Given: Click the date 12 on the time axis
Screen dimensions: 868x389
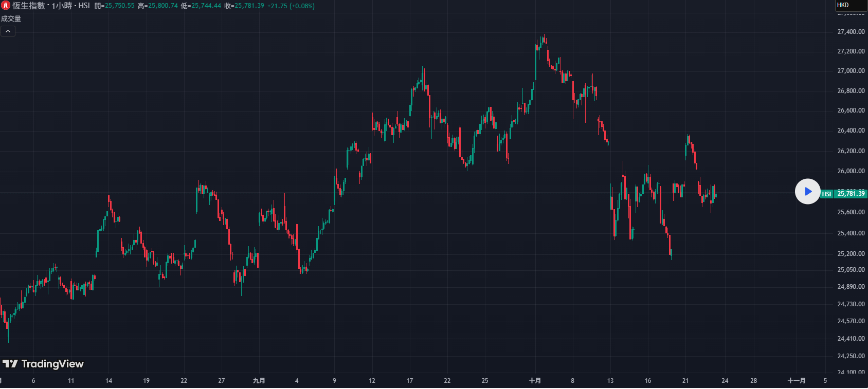Looking at the screenshot, I should [372, 381].
